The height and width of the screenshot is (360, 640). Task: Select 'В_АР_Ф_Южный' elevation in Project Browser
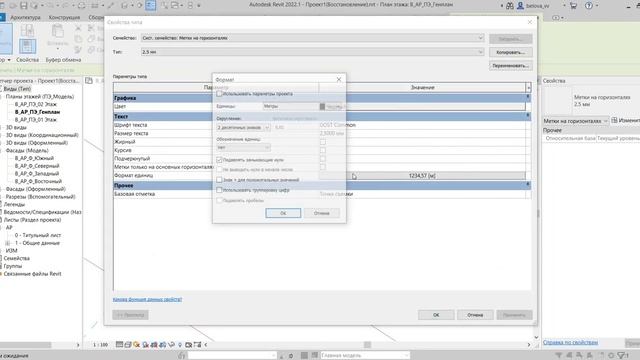click(x=34, y=158)
